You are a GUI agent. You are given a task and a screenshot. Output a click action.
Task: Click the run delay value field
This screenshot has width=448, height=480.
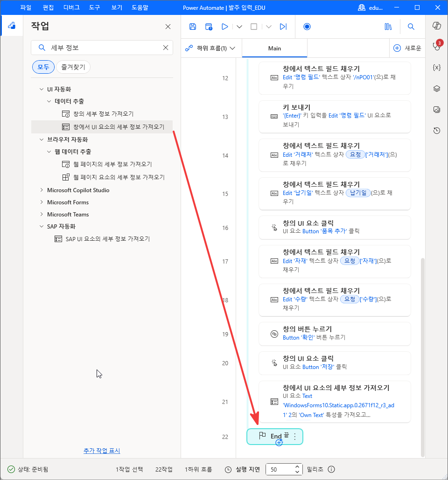tap(280, 469)
